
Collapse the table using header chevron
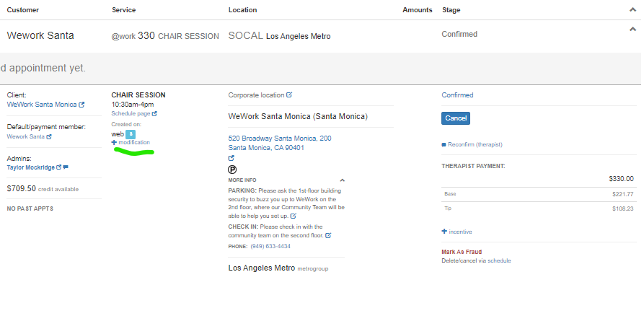(x=632, y=9)
